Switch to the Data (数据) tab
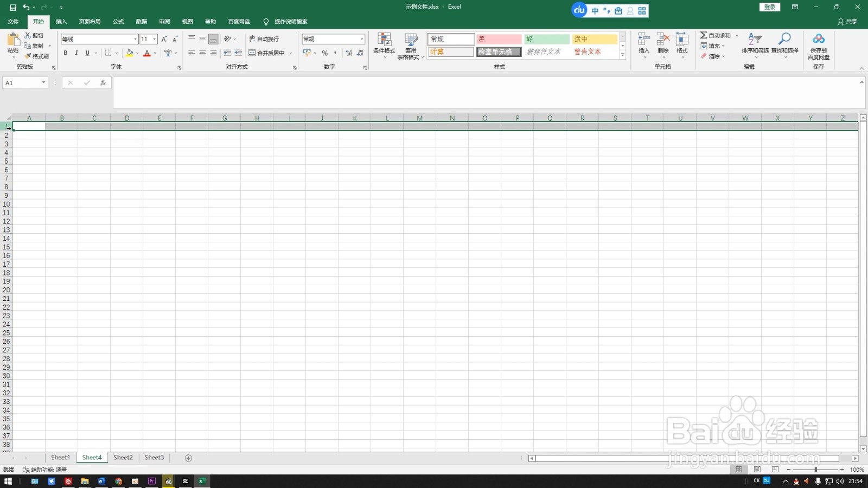This screenshot has height=488, width=868. [142, 22]
